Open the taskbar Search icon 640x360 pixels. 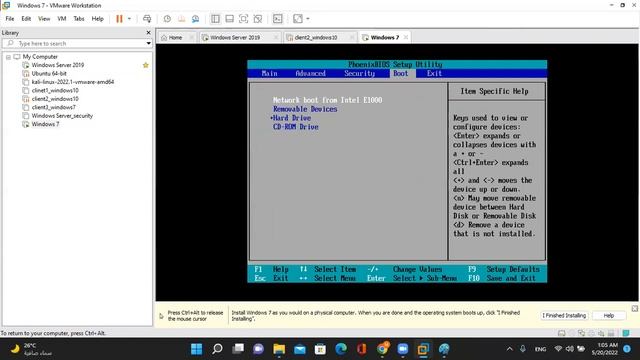(218, 349)
